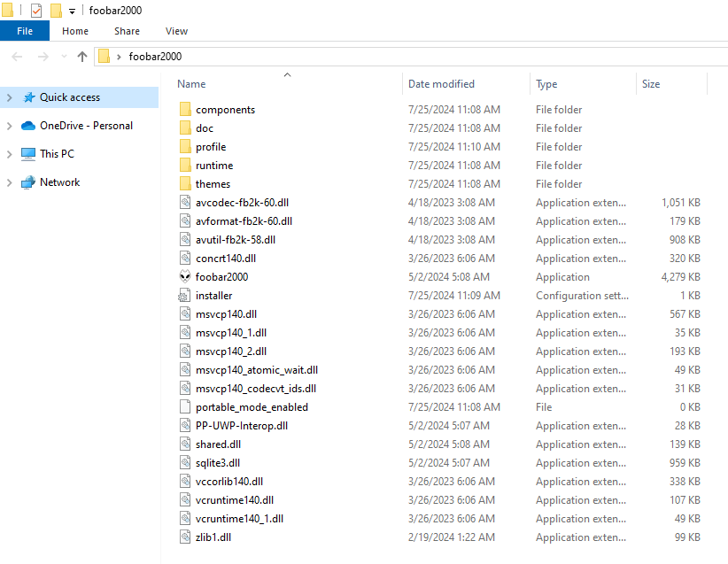This screenshot has height=564, width=728.
Task: Click the sqlite3.dll file icon
Action: tap(185, 462)
